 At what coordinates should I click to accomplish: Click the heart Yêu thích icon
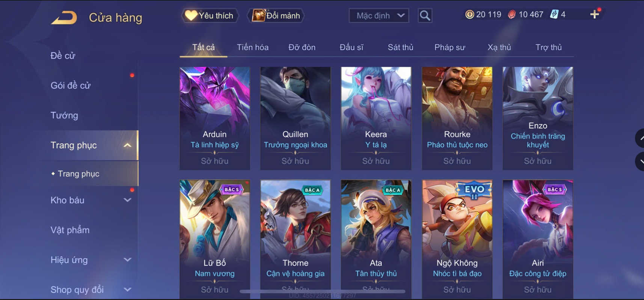point(191,15)
